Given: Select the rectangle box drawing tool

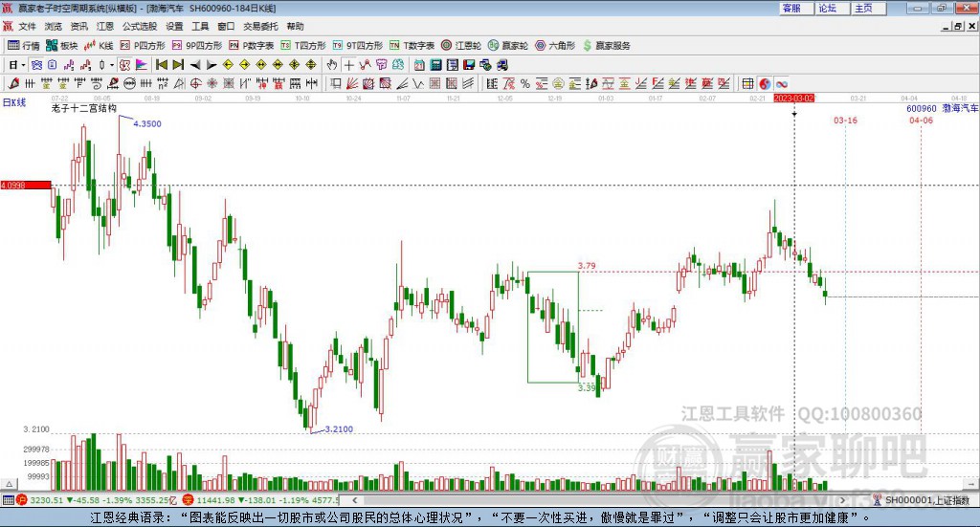Looking at the screenshot, I should pyautogui.click(x=336, y=83).
